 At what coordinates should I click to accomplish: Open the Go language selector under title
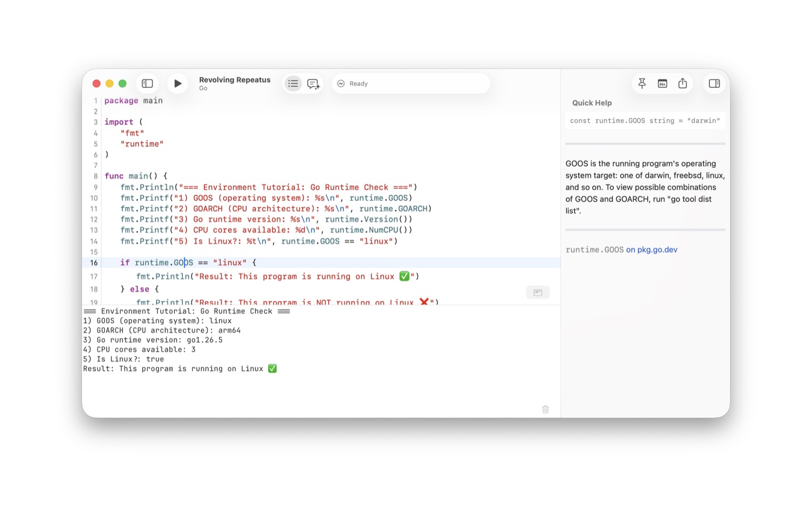coord(203,88)
